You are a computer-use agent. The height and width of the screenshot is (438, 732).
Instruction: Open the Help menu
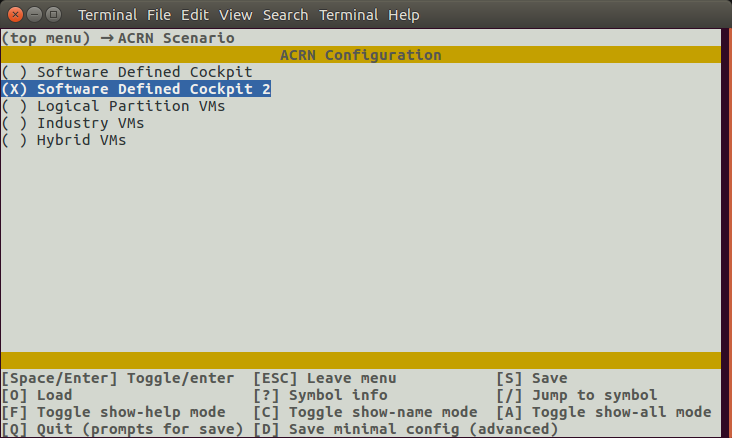coord(404,15)
